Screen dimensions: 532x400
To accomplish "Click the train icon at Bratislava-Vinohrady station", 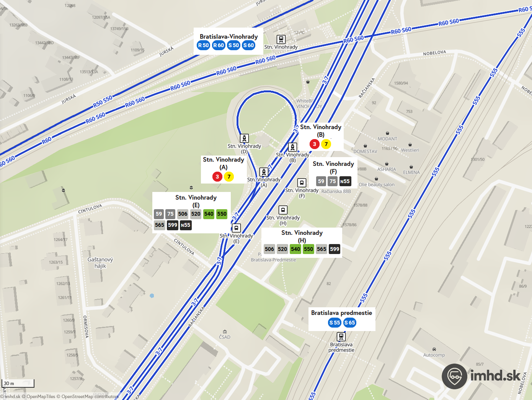I will click(281, 39).
